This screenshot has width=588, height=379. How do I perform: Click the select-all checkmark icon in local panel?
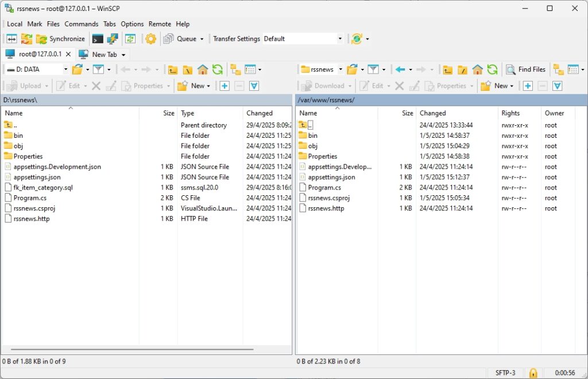point(254,86)
